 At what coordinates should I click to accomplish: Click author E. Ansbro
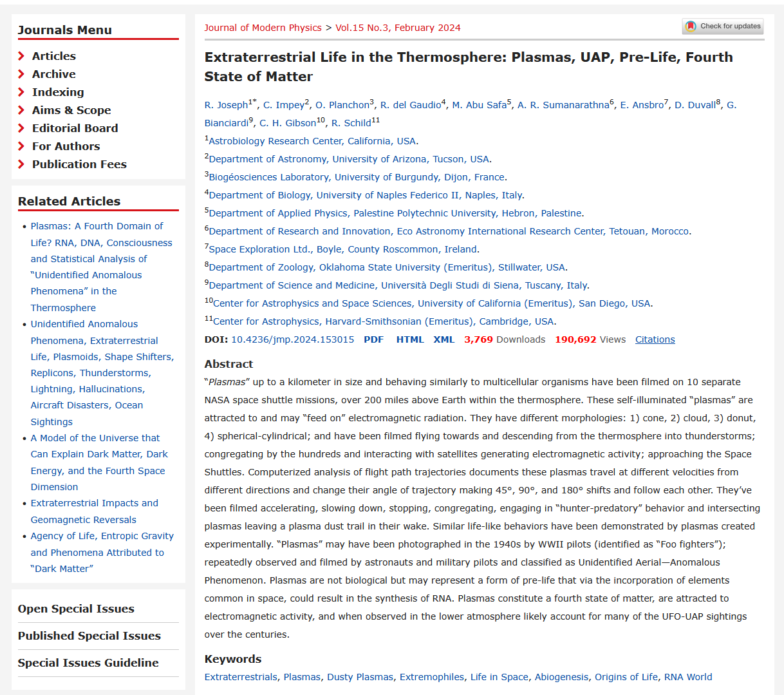(x=642, y=105)
